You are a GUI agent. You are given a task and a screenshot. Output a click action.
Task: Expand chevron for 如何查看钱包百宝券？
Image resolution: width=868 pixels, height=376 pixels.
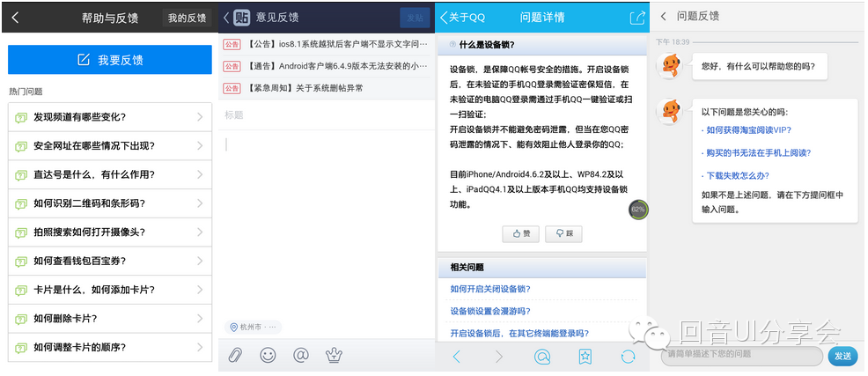tap(200, 261)
